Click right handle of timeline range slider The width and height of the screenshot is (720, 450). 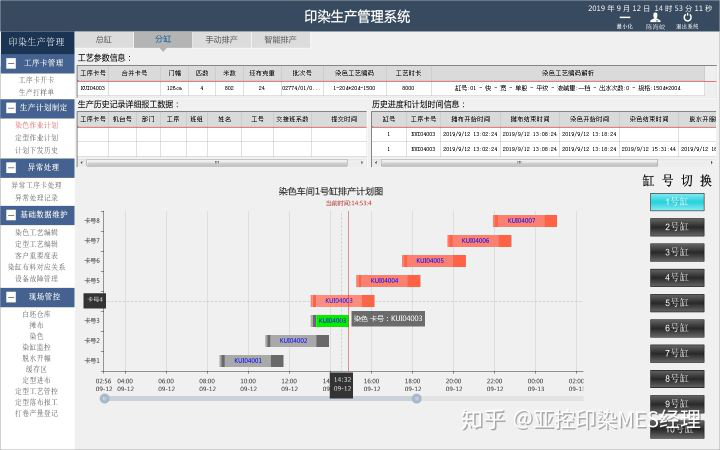[416, 399]
